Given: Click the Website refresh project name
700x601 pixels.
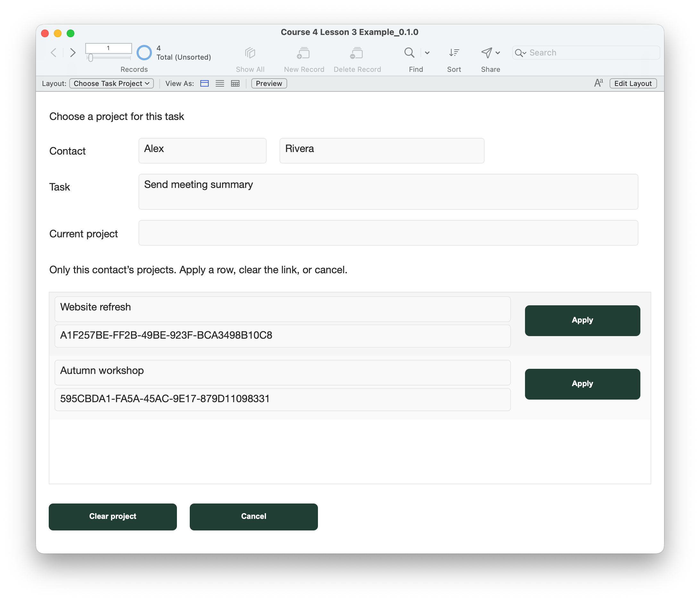Looking at the screenshot, I should (x=282, y=309).
